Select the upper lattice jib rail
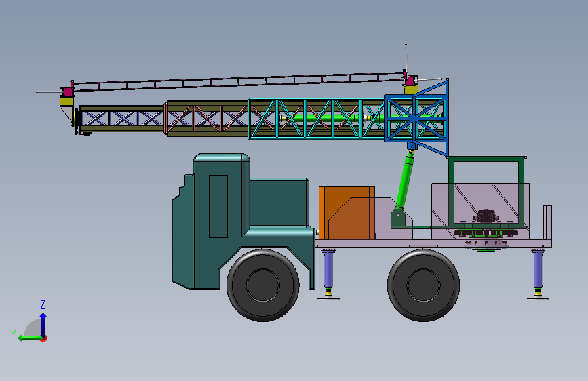This screenshot has width=588, height=381. pyautogui.click(x=239, y=81)
